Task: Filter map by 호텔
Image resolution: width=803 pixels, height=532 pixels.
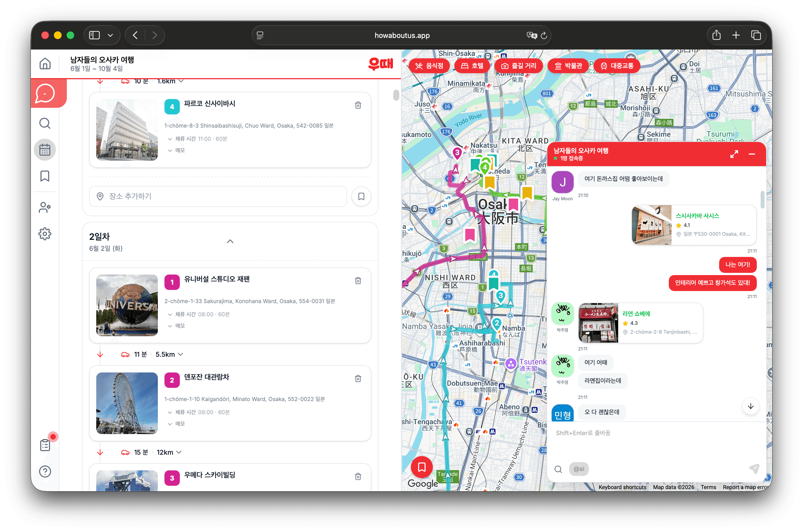Action: coord(472,66)
